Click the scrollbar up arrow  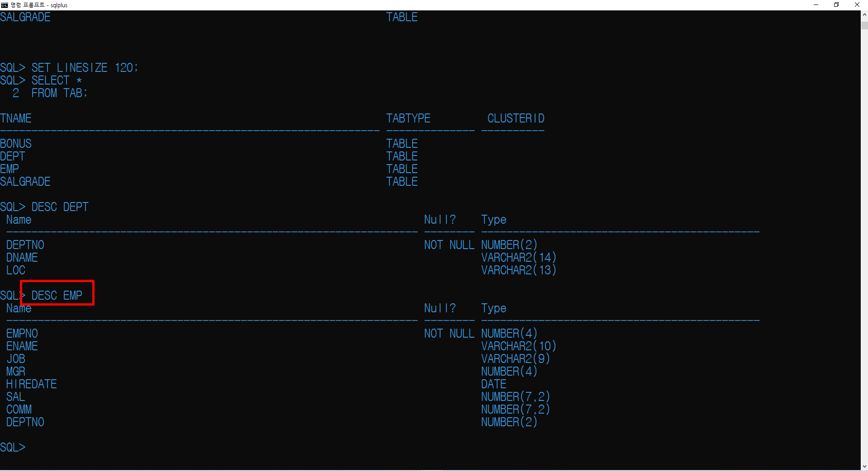tap(864, 14)
